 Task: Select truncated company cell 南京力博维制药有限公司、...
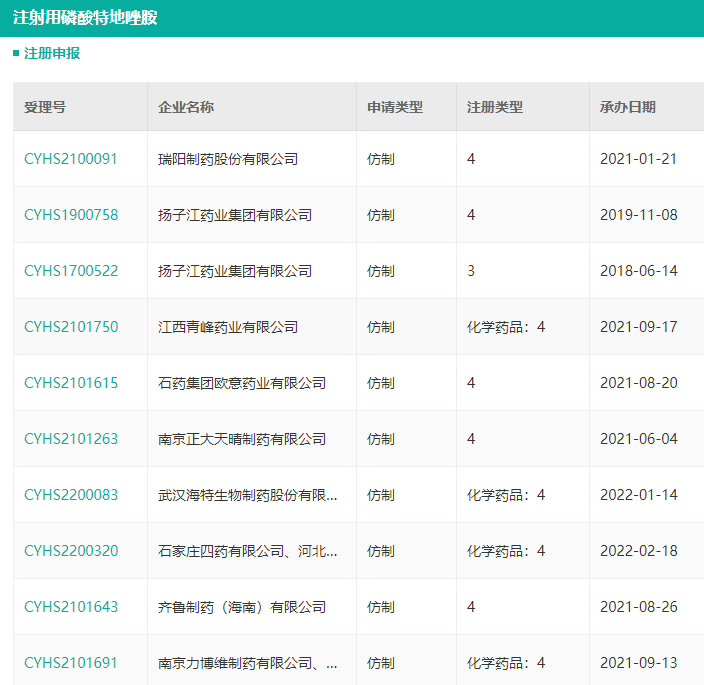(x=247, y=663)
